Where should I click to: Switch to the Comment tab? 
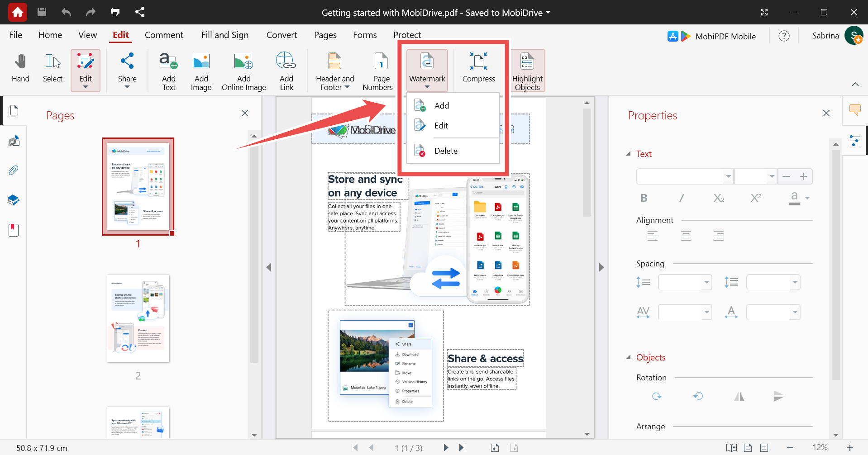(164, 35)
